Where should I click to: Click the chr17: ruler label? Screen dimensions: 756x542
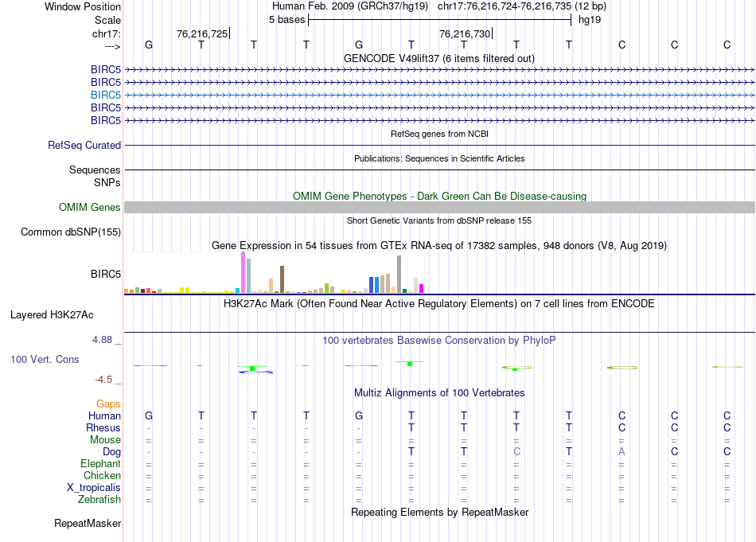pyautogui.click(x=107, y=33)
